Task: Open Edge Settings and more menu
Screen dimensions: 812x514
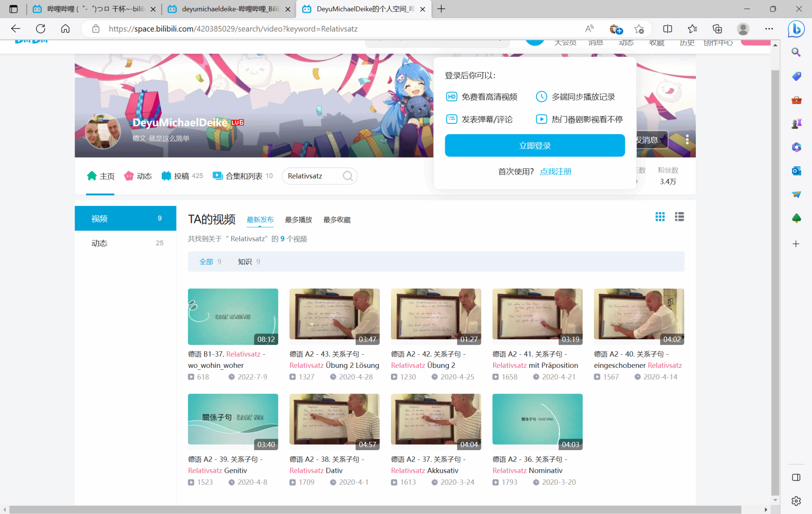Action: click(x=769, y=29)
